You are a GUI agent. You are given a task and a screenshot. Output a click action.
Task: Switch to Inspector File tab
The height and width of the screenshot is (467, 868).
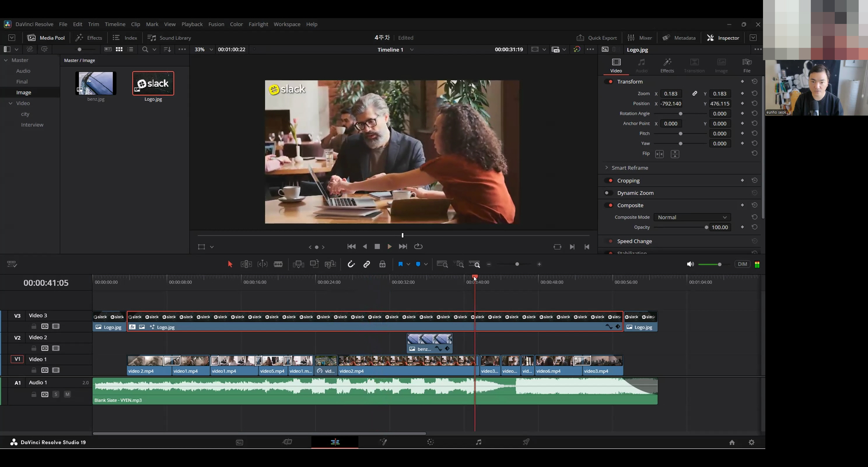747,65
